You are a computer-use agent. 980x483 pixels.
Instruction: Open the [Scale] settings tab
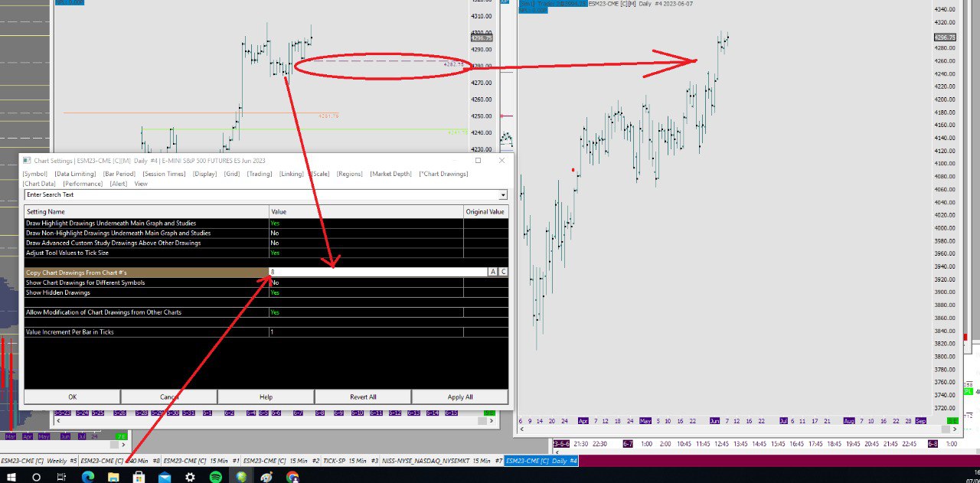pos(321,174)
